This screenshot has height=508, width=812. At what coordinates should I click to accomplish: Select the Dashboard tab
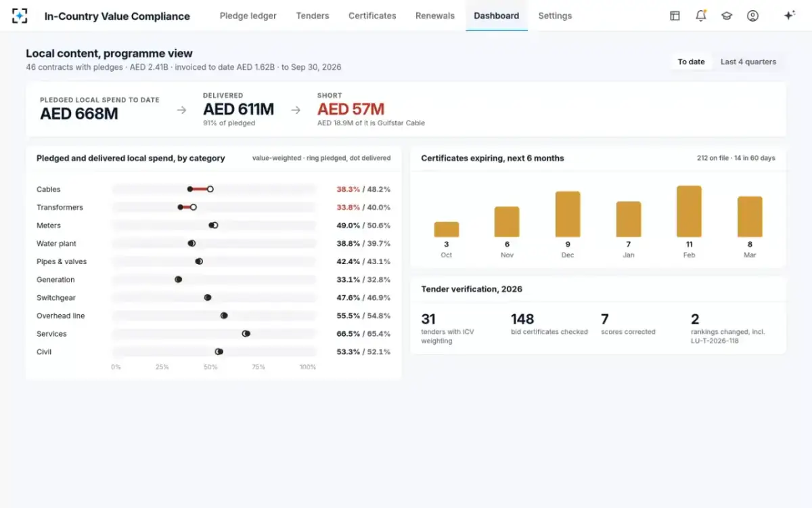497,16
